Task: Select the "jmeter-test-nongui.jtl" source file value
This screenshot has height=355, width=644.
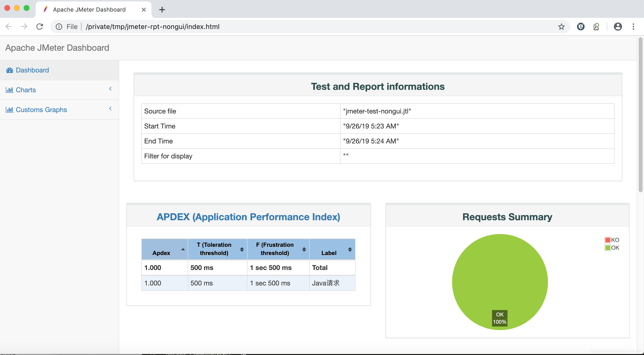Action: [x=377, y=111]
